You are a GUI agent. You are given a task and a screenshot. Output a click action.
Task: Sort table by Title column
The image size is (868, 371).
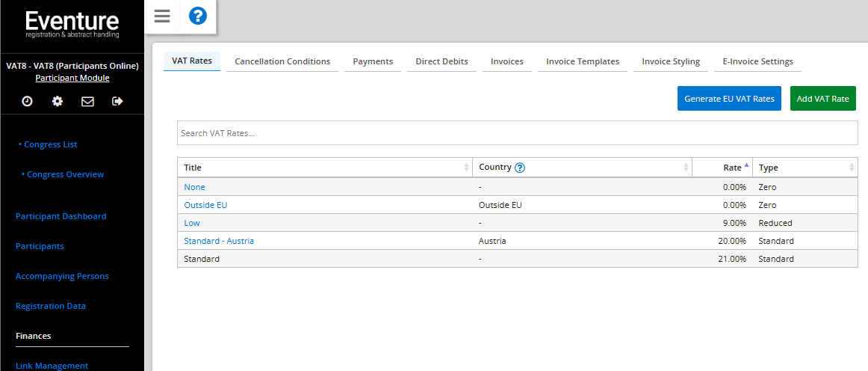point(324,168)
